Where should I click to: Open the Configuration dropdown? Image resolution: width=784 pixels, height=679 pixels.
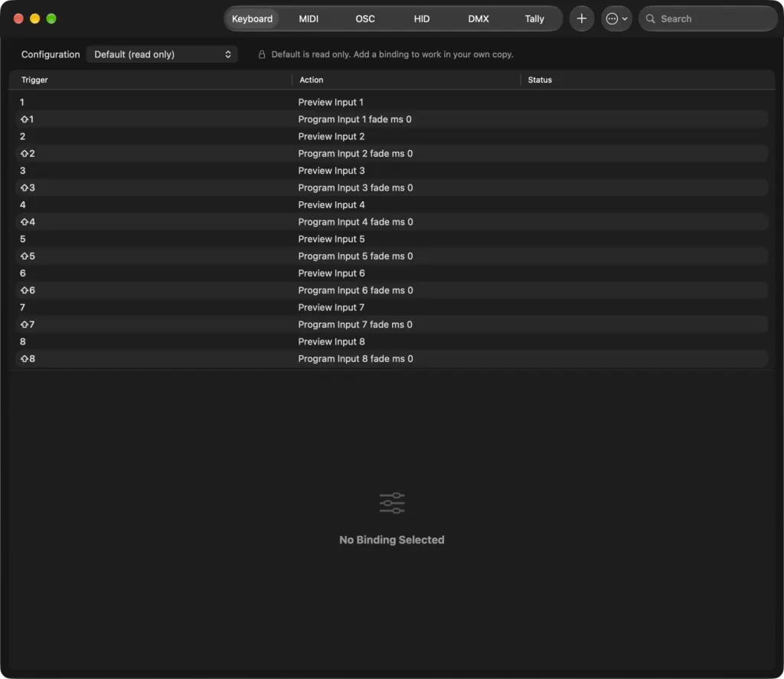point(162,54)
